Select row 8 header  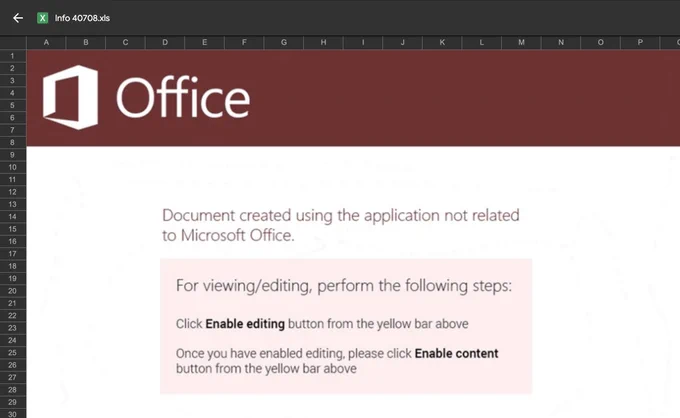point(13,142)
